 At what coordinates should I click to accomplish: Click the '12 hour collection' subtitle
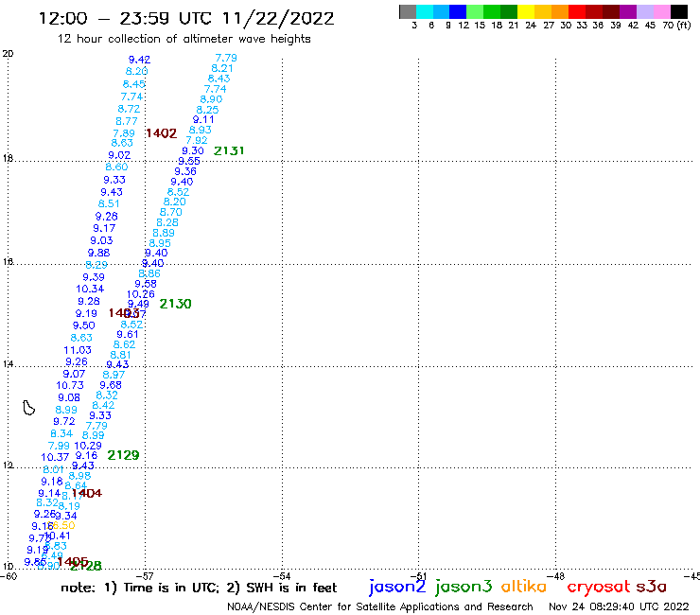[x=184, y=39]
